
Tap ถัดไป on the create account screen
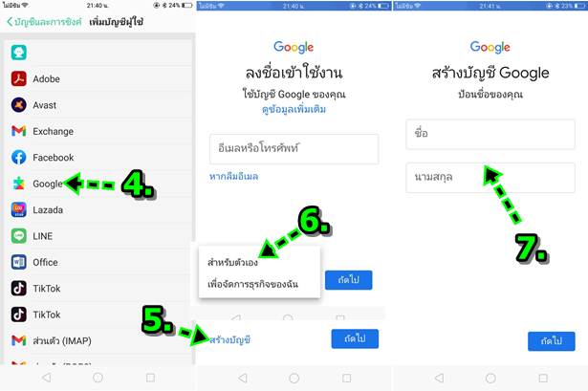click(x=552, y=341)
